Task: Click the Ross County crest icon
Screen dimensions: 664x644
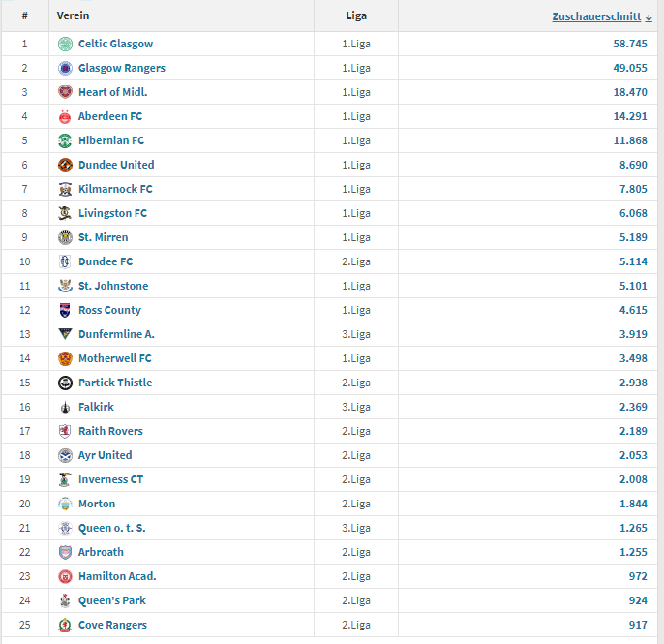Action: click(x=65, y=310)
